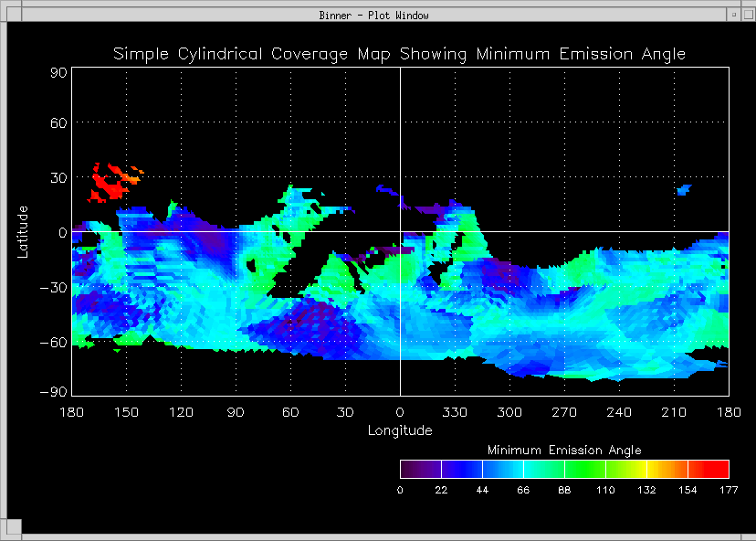The height and width of the screenshot is (541, 756).
Task: Click the 'Latitude' y-axis label
Action: coord(24,231)
